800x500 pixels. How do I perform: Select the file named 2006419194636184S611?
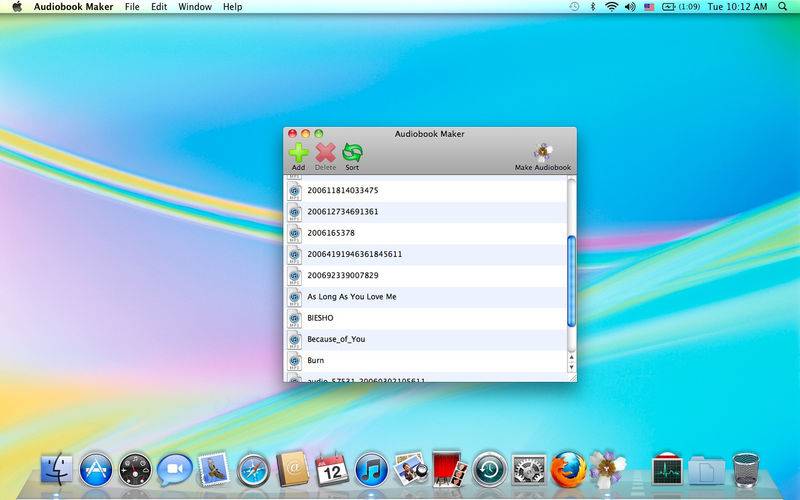coord(426,254)
